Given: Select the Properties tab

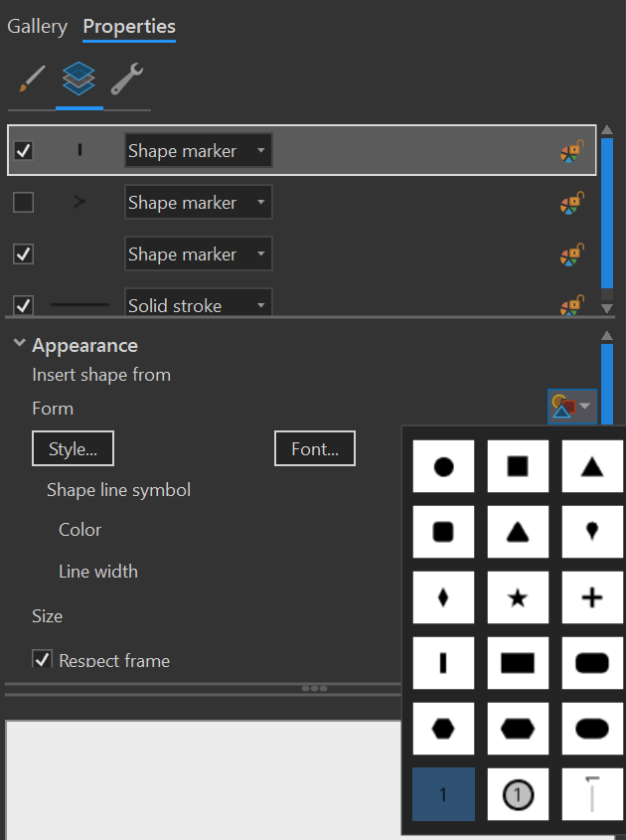Looking at the screenshot, I should point(129,27).
